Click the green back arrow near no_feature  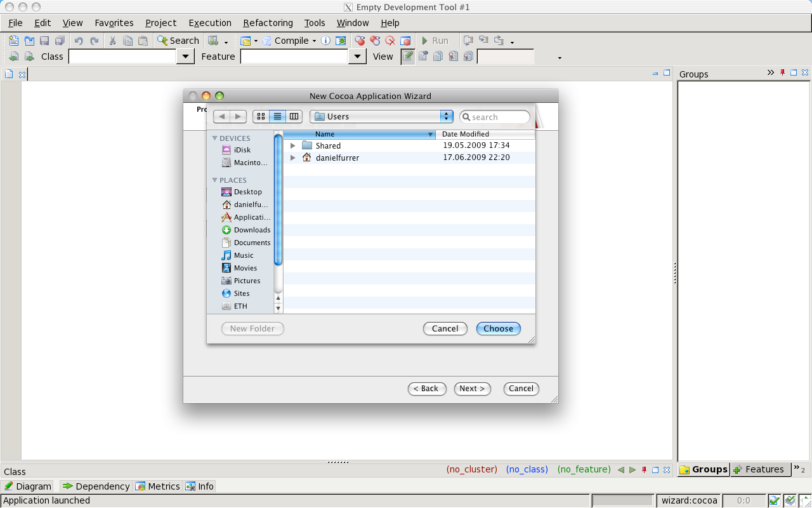[x=621, y=470]
